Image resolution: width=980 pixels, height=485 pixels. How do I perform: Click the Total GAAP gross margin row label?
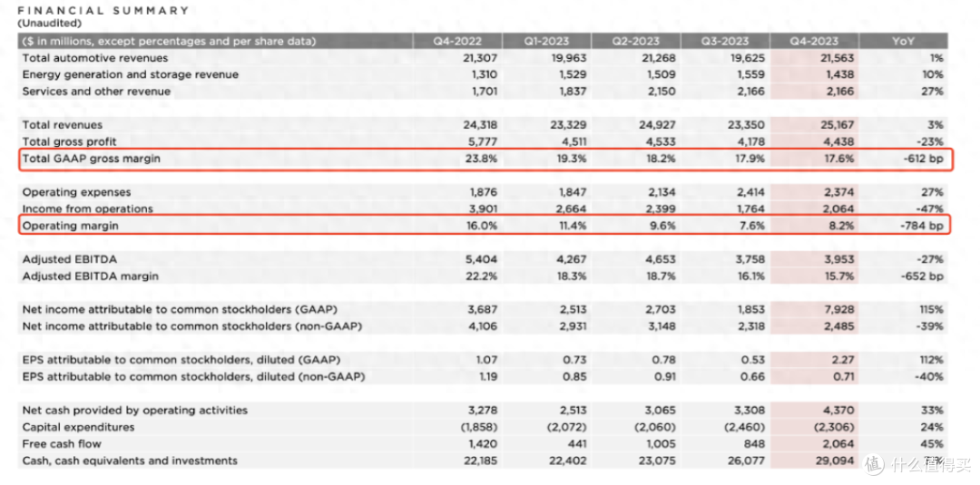click(x=92, y=159)
